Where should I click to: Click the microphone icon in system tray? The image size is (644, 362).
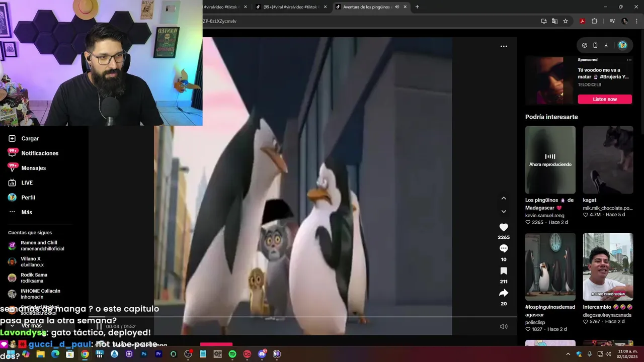(x=589, y=354)
